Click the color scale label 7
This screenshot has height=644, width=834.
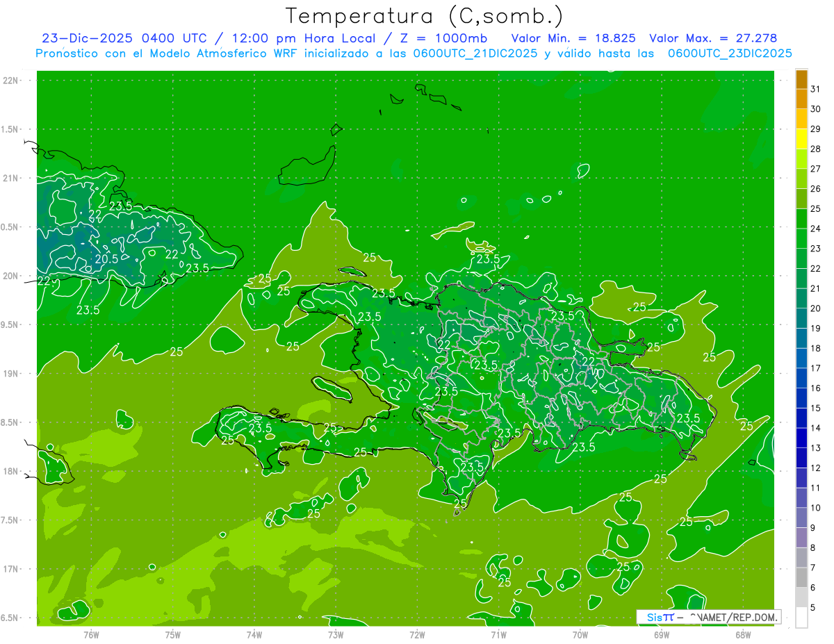tap(813, 568)
